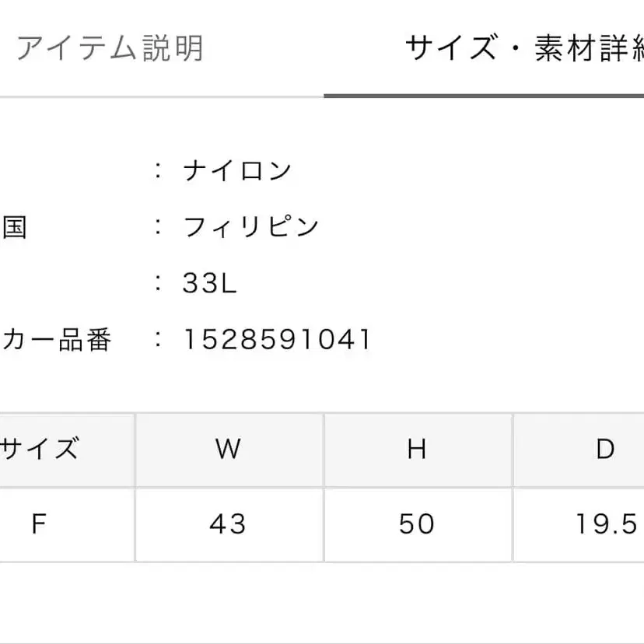Click the カー品番 row label
The width and height of the screenshot is (644, 644).
click(57, 340)
